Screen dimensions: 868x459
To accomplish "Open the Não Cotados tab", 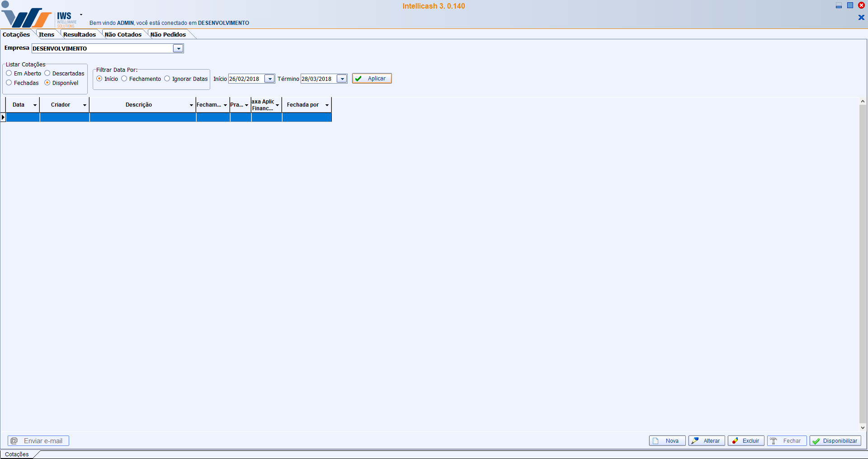I will [x=123, y=34].
